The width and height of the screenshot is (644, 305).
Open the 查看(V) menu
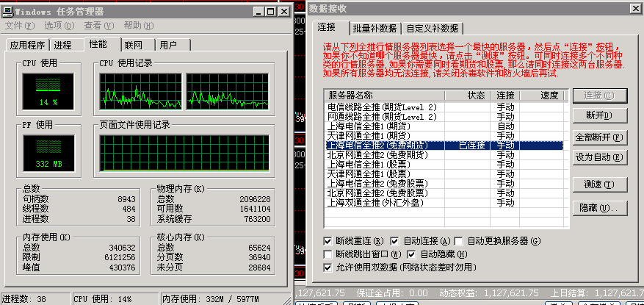[x=98, y=26]
